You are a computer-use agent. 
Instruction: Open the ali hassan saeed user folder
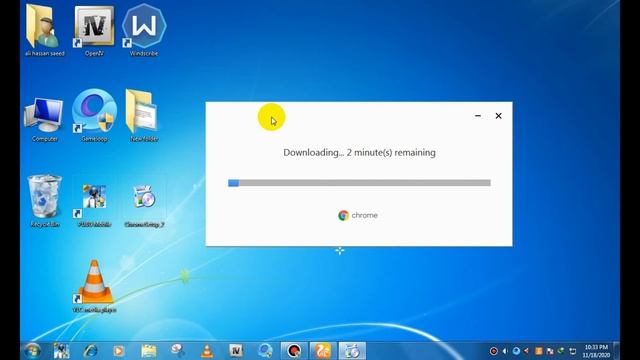tap(44, 30)
